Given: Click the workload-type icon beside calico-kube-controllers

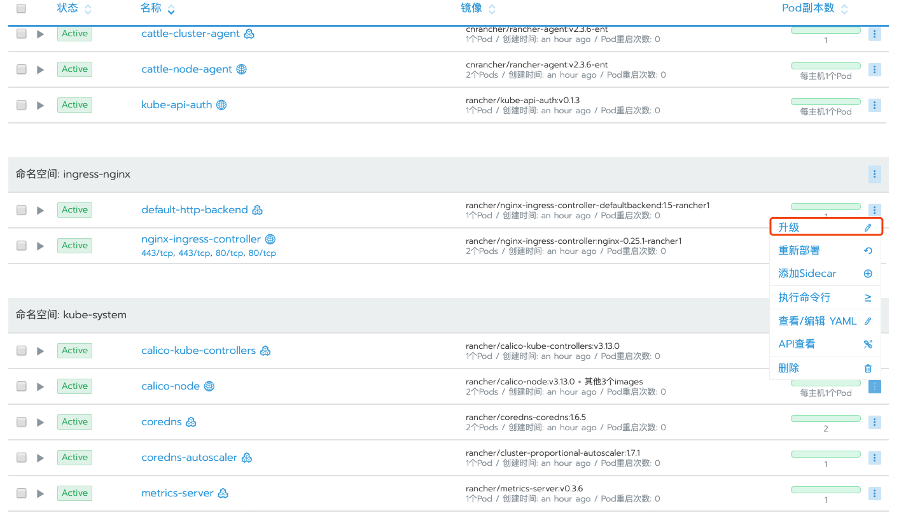Looking at the screenshot, I should coord(265,351).
